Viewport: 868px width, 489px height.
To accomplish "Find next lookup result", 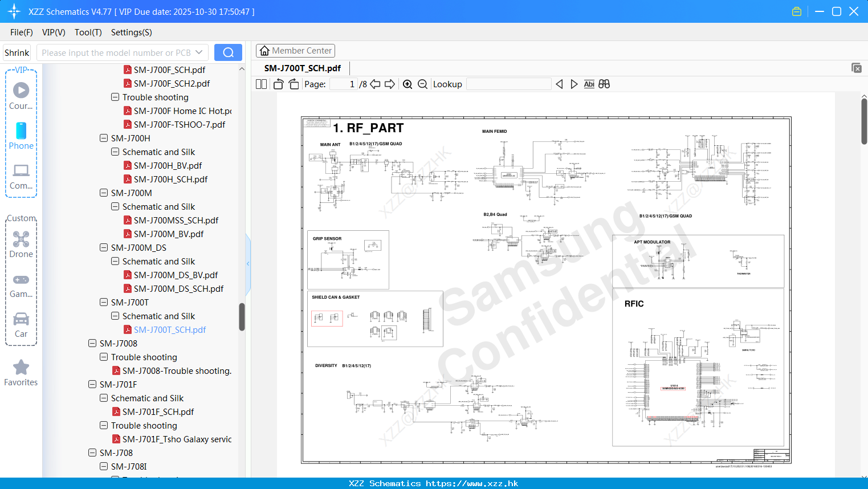I will [x=574, y=84].
